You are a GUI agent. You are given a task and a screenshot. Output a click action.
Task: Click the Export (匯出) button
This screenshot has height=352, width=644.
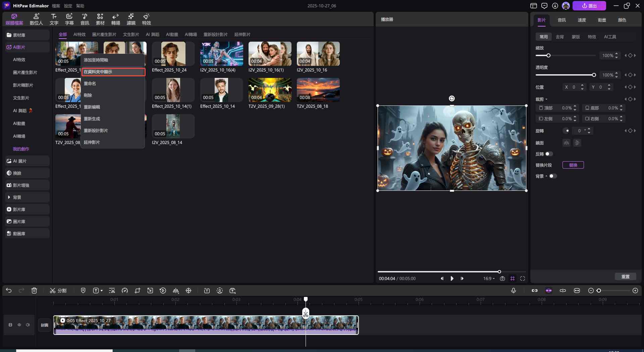(589, 6)
